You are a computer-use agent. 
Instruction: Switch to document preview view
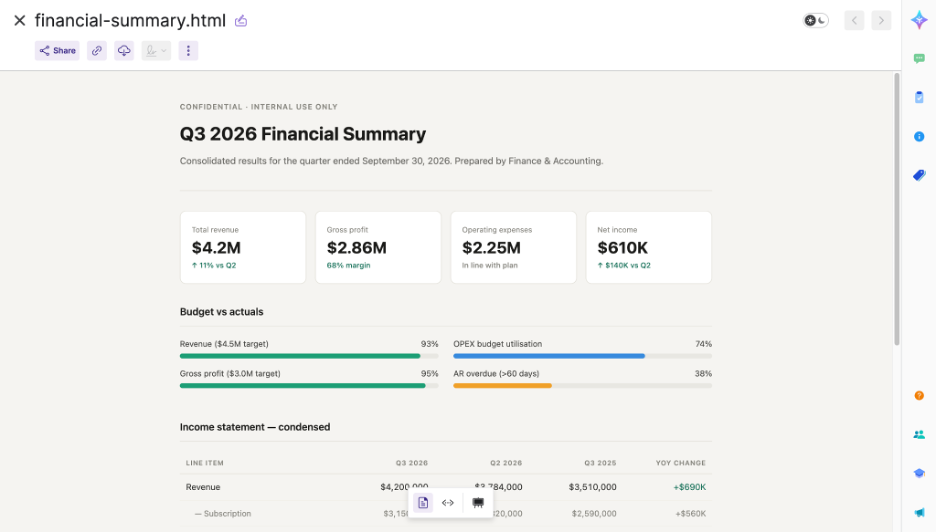[423, 503]
